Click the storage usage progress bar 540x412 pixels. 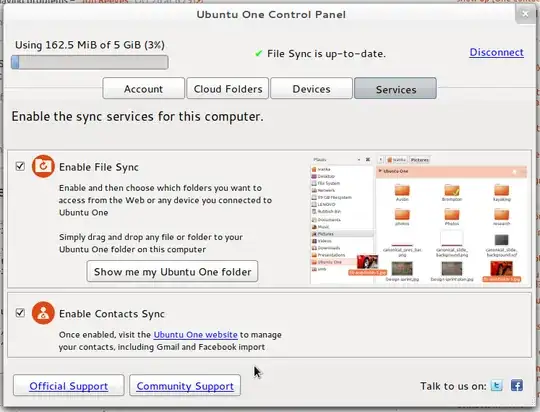(90, 62)
